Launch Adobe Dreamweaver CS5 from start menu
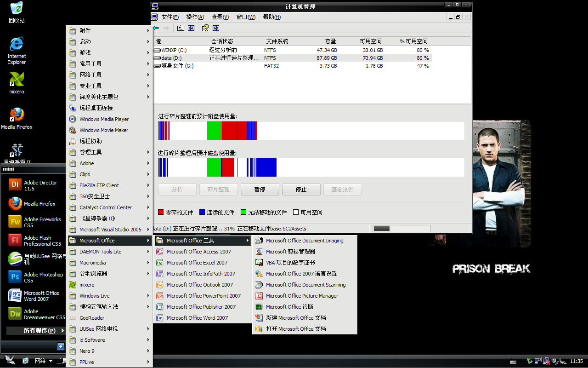The width and height of the screenshot is (588, 368). point(36,314)
